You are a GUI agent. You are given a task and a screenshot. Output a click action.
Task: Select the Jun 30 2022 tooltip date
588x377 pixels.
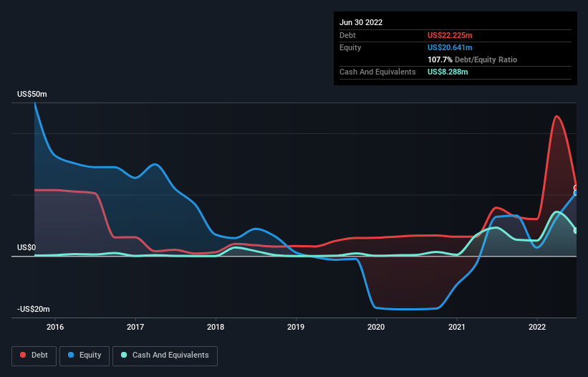[x=361, y=22]
